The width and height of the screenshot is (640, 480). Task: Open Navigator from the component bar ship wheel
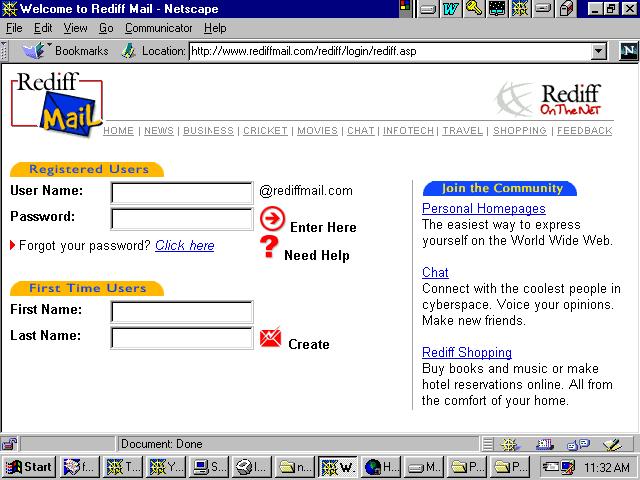click(x=509, y=444)
